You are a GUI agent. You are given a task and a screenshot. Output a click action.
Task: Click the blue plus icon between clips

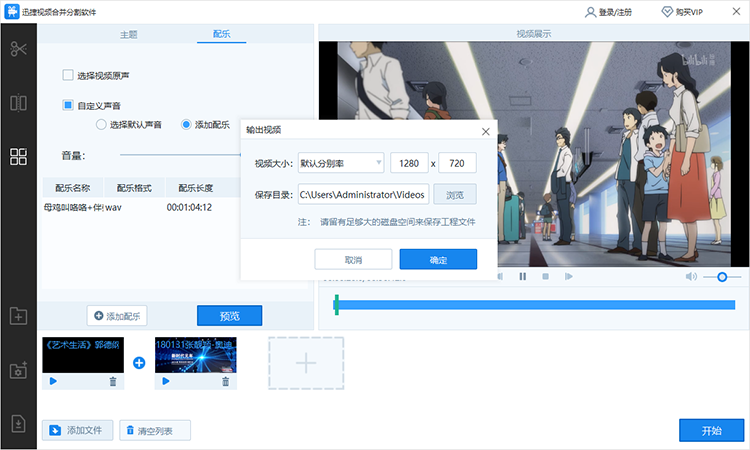139,363
